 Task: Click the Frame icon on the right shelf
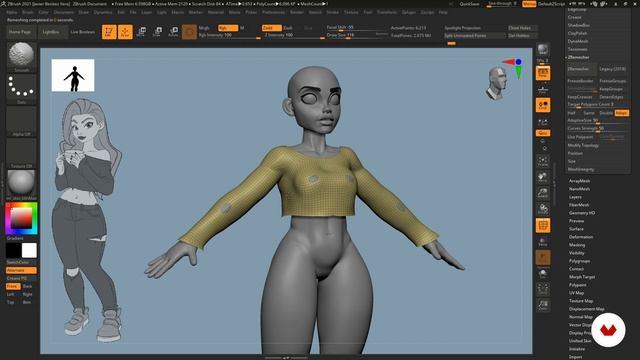pos(543,161)
